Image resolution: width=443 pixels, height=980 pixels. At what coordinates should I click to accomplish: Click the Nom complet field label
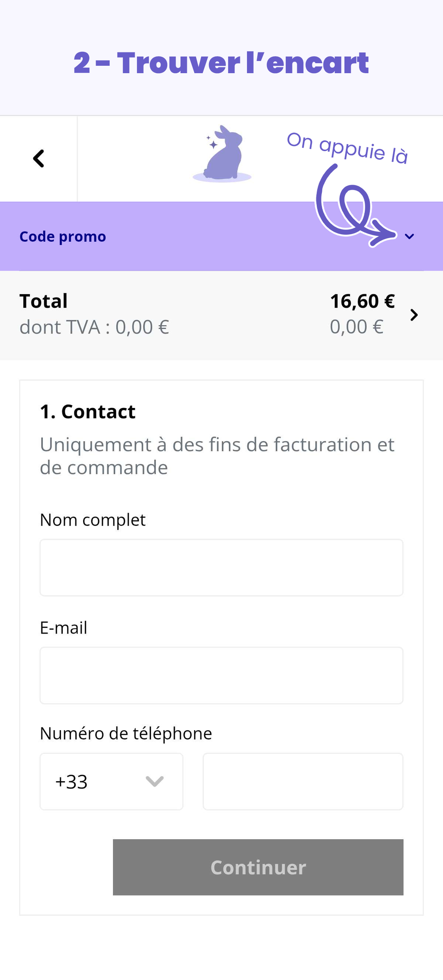click(93, 520)
